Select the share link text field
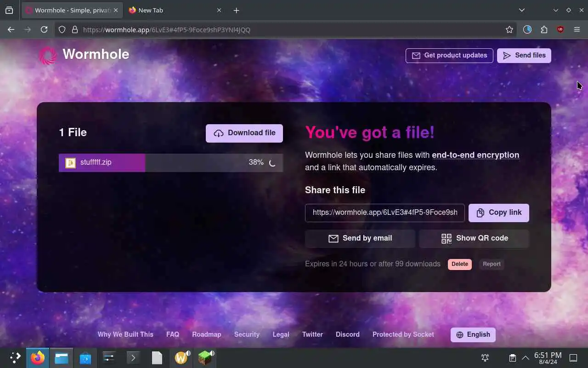This screenshot has width=588, height=368. click(385, 213)
